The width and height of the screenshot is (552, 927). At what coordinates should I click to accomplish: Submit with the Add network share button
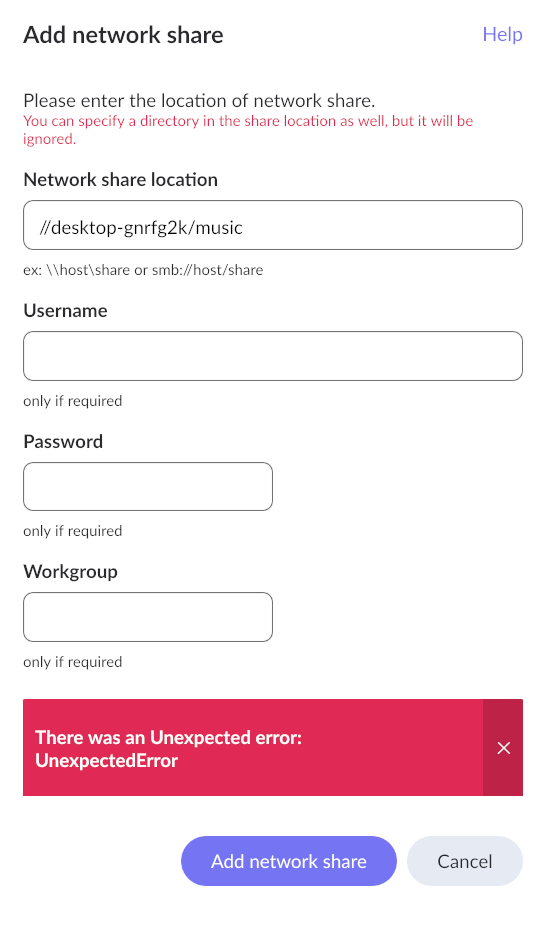coord(289,861)
